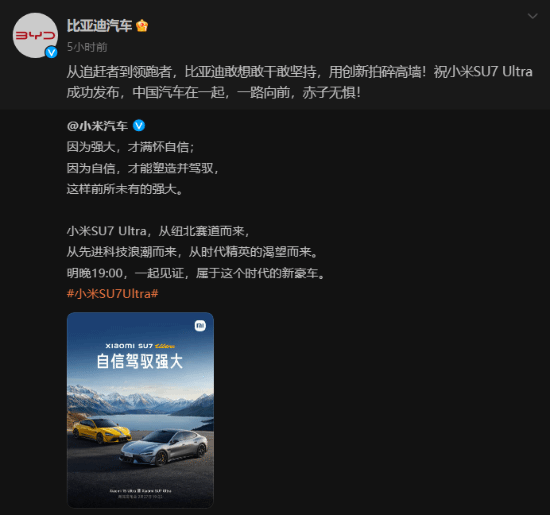Click the gray SU7 Ultra car in poster
The height and width of the screenshot is (515, 550).
pyautogui.click(x=164, y=448)
